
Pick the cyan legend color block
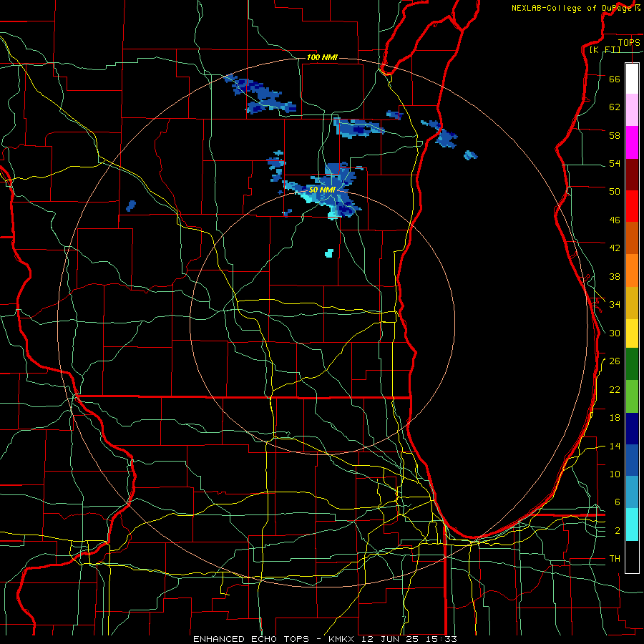(x=632, y=525)
